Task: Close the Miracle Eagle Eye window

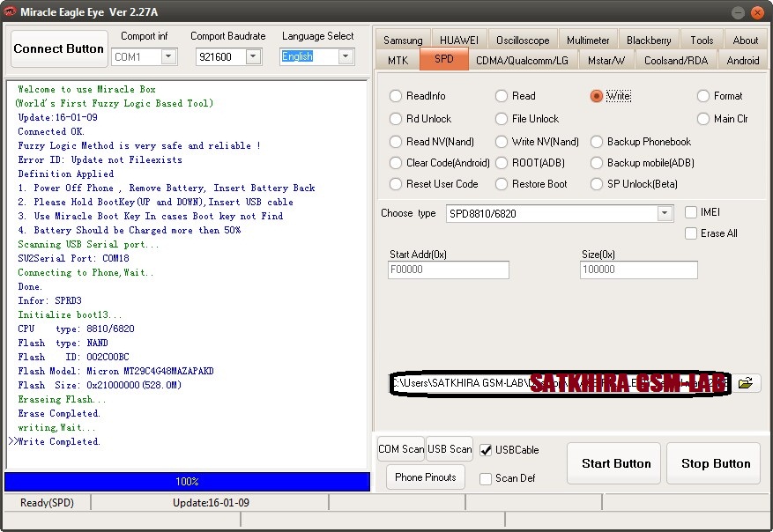Action: tap(757, 12)
